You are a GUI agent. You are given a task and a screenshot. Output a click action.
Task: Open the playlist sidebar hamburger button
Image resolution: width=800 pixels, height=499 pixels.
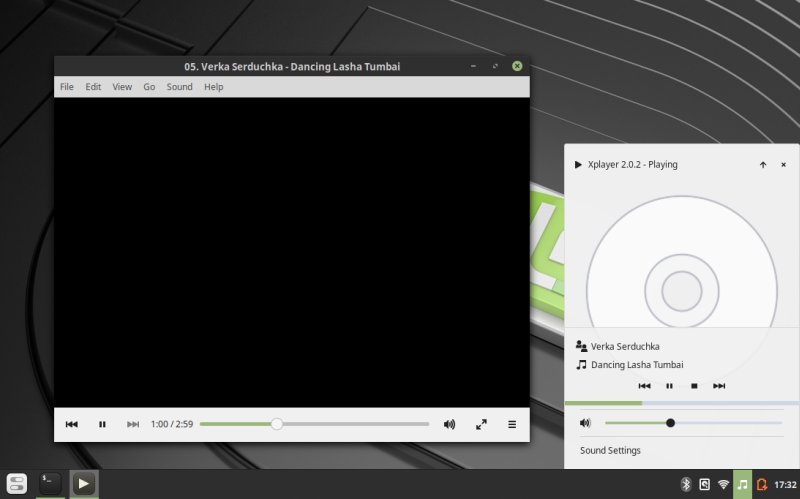point(512,424)
